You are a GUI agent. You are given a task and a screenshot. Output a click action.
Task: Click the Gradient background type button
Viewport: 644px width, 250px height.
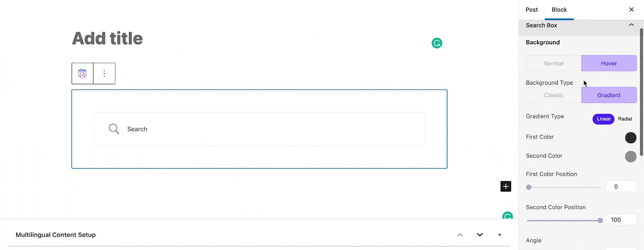609,95
